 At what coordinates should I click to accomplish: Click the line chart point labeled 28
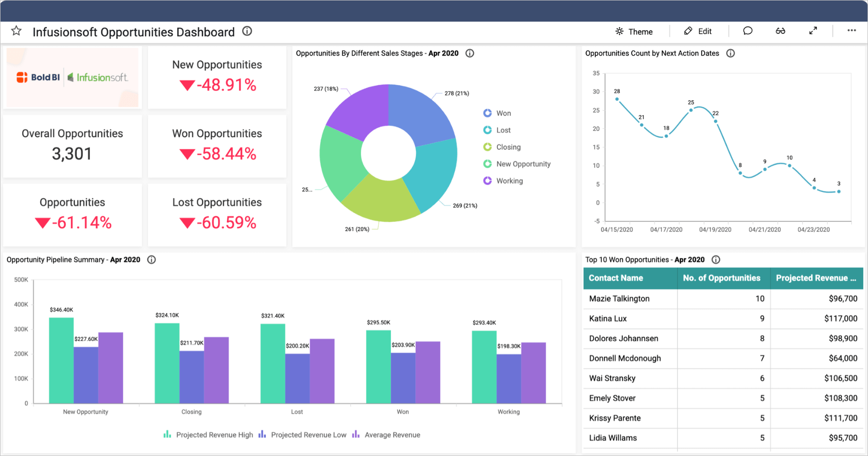pyautogui.click(x=617, y=99)
